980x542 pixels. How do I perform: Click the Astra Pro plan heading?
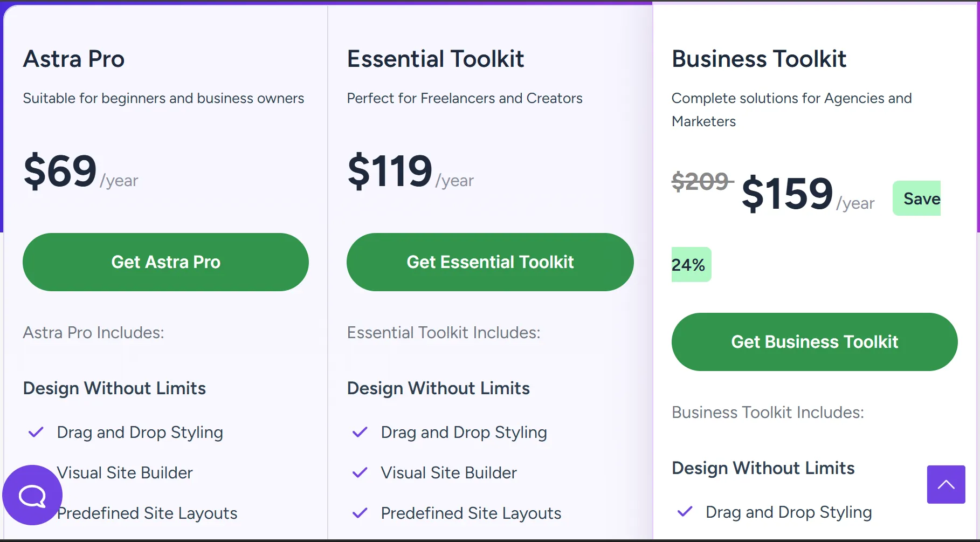pos(74,59)
